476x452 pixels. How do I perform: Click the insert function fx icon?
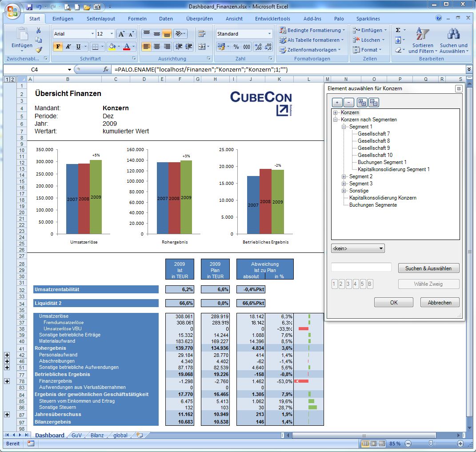click(x=106, y=70)
